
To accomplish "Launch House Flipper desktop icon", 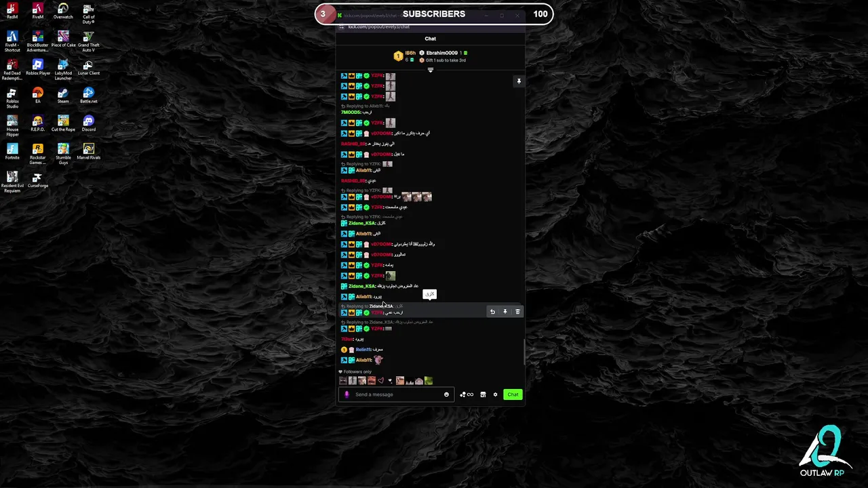I will [x=12, y=126].
